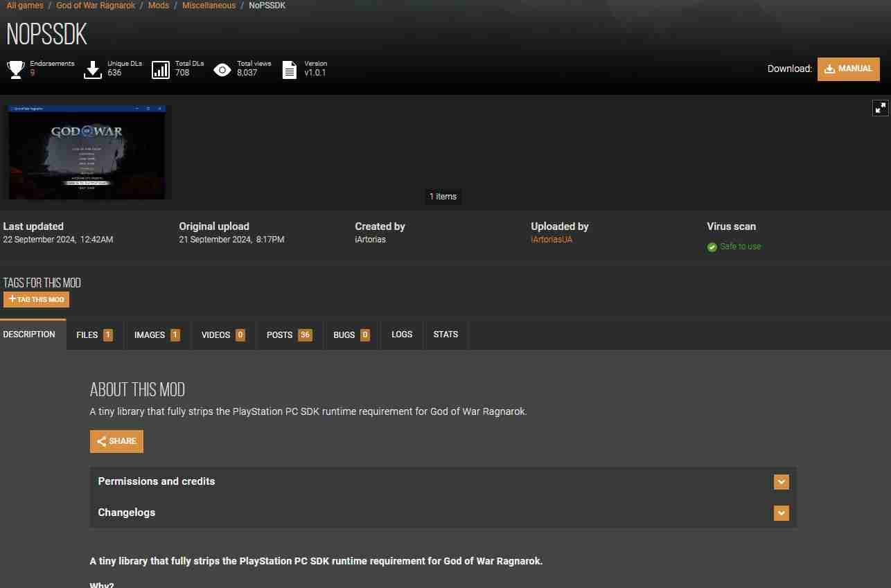The height and width of the screenshot is (588, 891).
Task: Click the unique downloads value 636
Action: coord(114,73)
